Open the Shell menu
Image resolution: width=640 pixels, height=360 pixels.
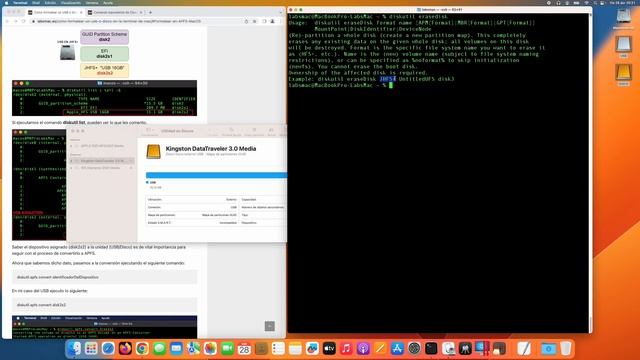click(36, 2)
